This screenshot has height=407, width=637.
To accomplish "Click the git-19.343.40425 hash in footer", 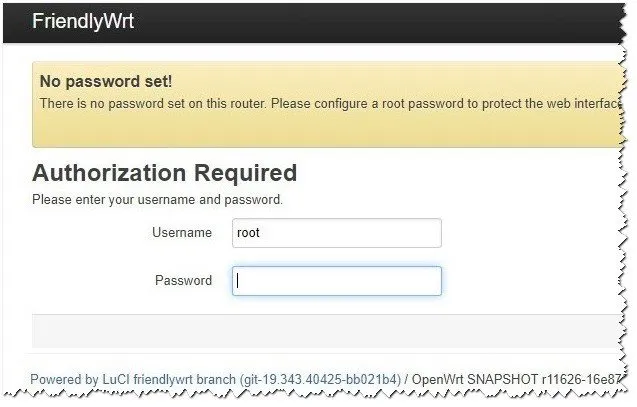I will [x=320, y=380].
